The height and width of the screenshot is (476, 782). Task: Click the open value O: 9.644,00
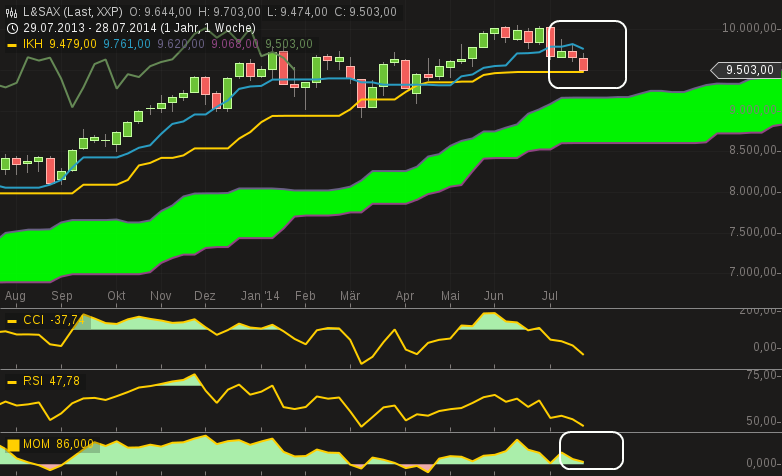160,12
